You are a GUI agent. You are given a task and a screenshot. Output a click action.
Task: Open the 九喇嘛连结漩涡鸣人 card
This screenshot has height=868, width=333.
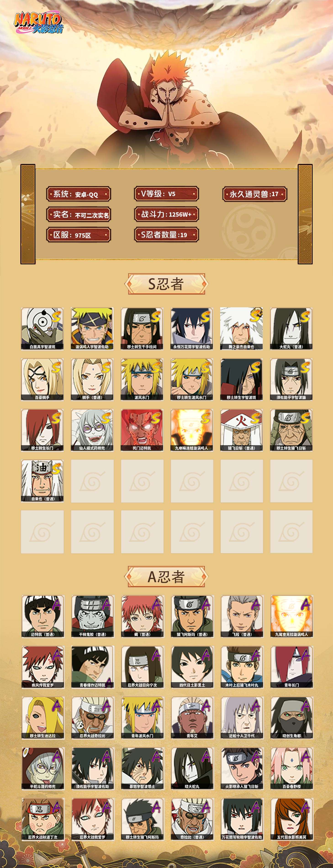191,430
